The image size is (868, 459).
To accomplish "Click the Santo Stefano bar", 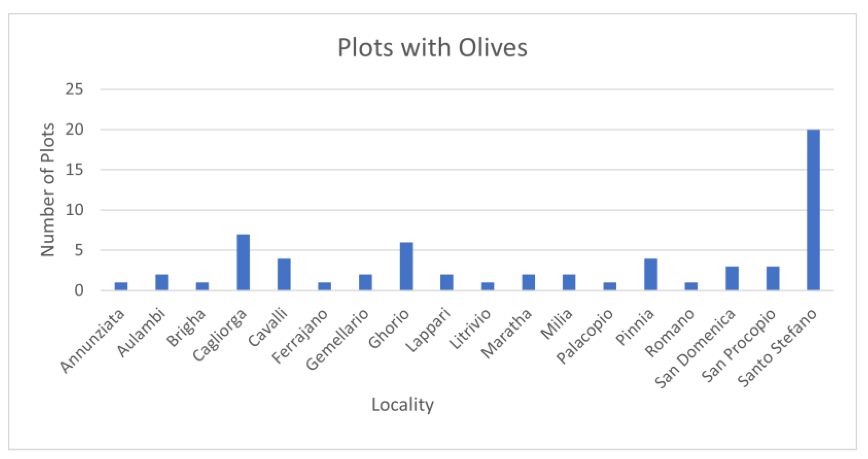I will pos(813,210).
